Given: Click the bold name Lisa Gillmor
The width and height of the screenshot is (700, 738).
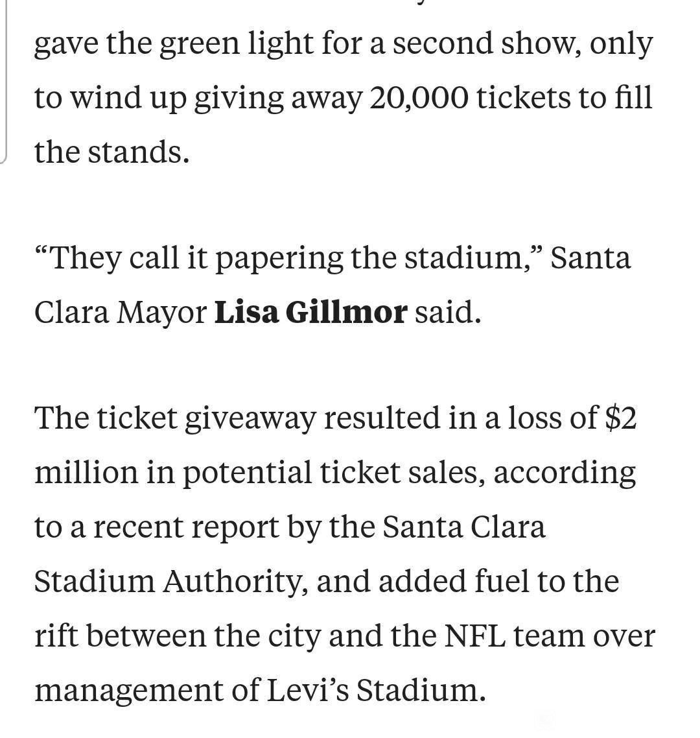Looking at the screenshot, I should (310, 313).
